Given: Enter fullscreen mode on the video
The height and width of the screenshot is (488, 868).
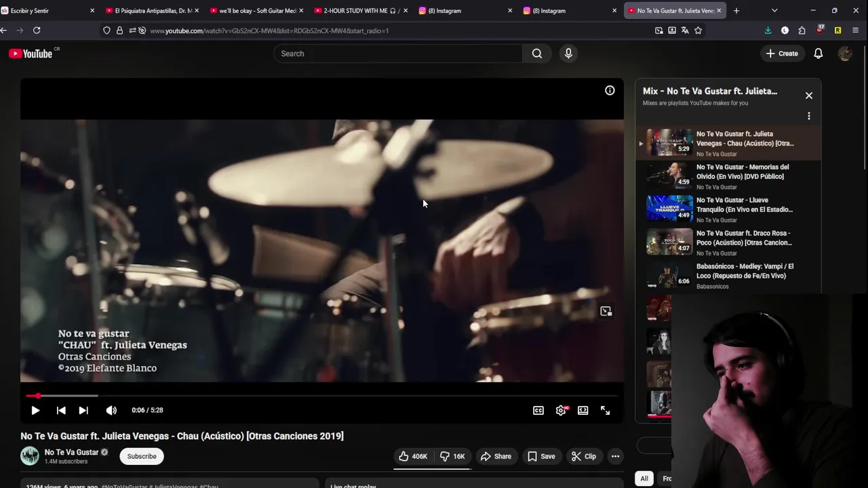Looking at the screenshot, I should click(606, 410).
